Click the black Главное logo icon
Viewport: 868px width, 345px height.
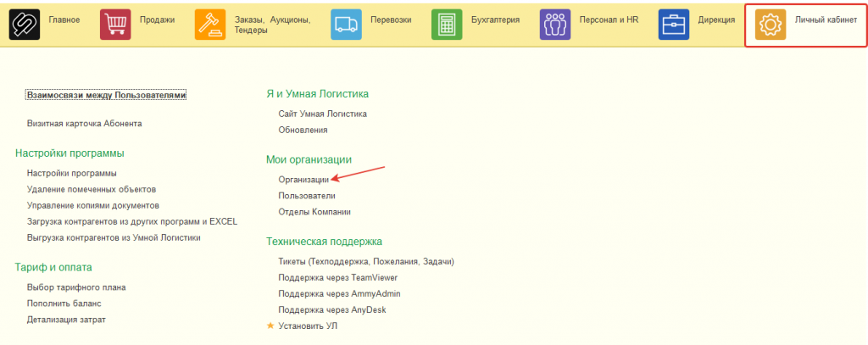point(25,25)
